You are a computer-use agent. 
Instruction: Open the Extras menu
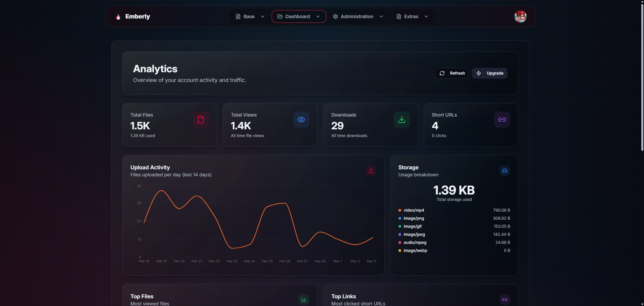pos(412,16)
